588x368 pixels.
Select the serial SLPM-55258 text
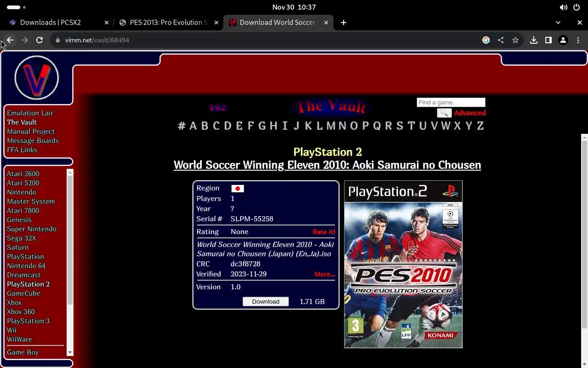(252, 219)
